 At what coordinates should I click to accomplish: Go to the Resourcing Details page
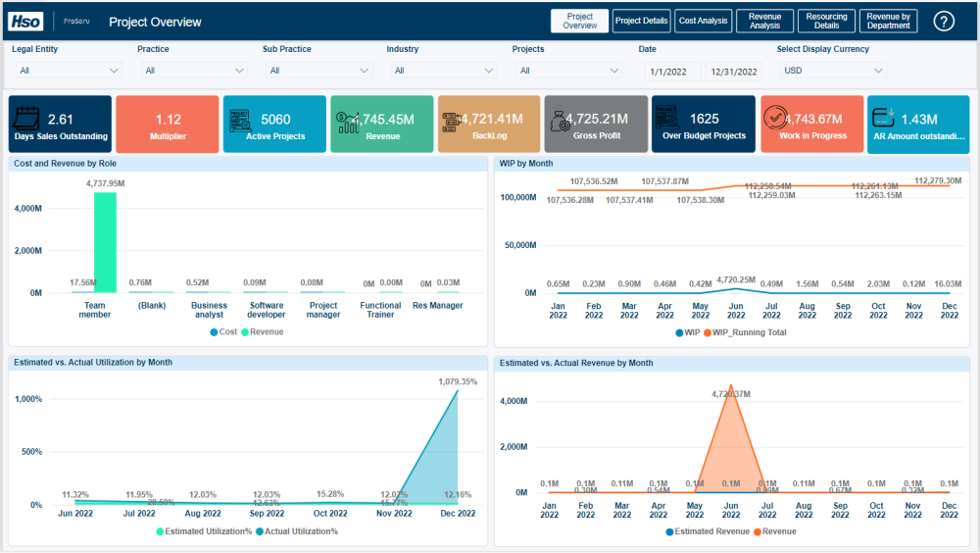pyautogui.click(x=826, y=22)
